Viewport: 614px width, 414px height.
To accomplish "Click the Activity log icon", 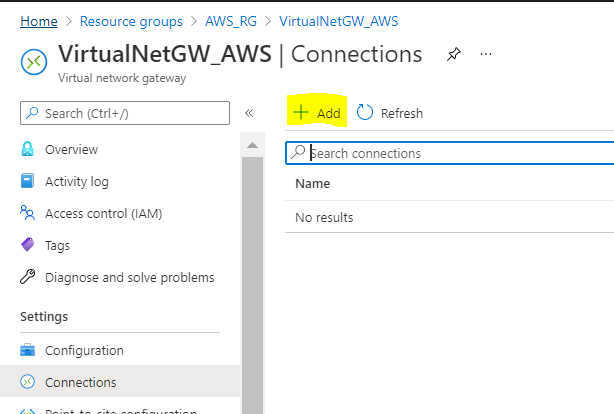I will (28, 182).
